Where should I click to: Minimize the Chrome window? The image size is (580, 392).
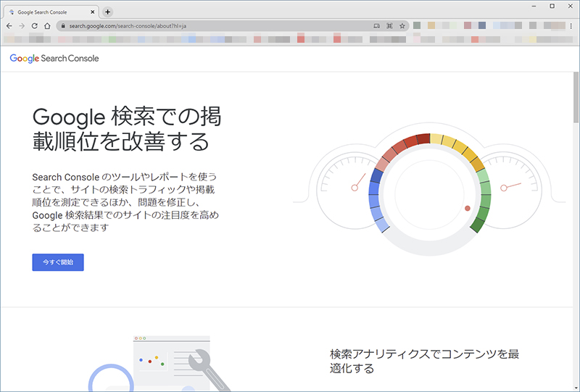tap(534, 6)
